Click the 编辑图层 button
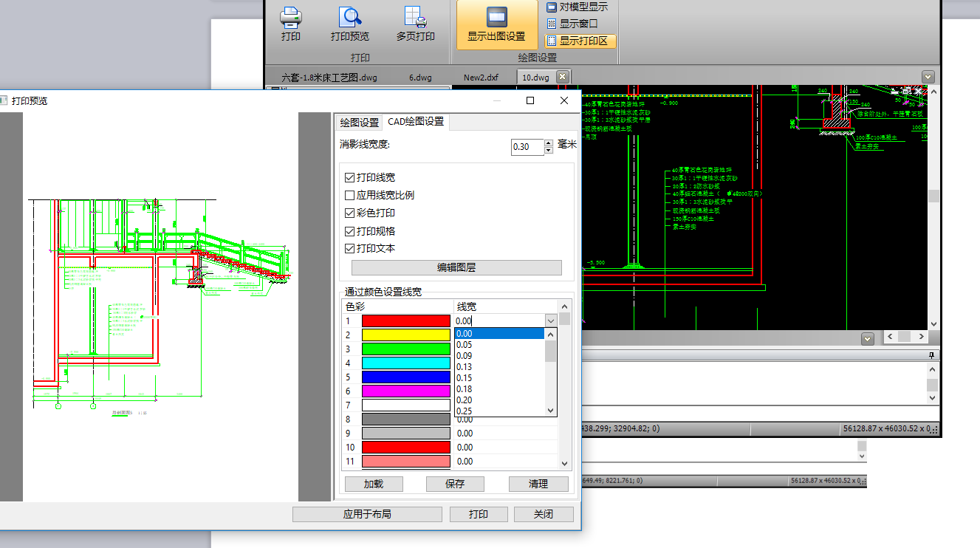The height and width of the screenshot is (548, 980). (x=456, y=267)
